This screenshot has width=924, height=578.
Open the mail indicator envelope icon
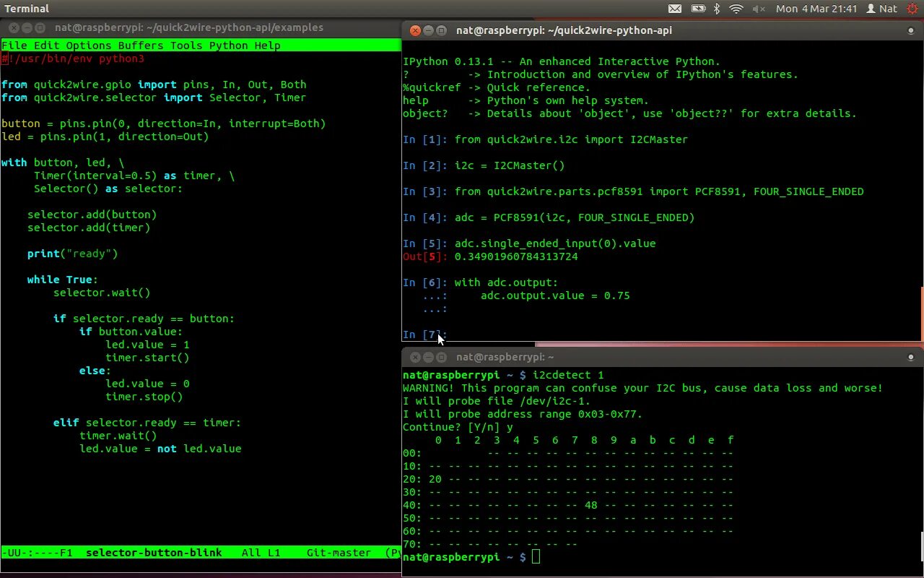pos(674,9)
